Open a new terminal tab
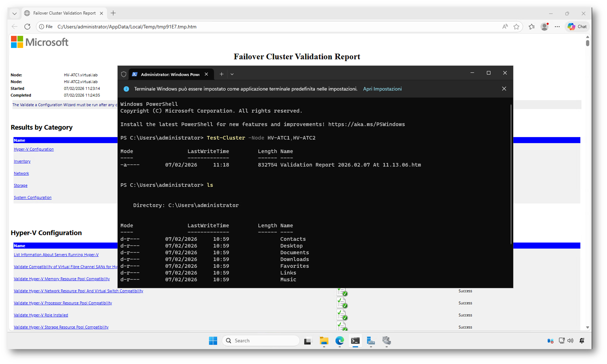Viewport: 607px width, 364px height. (x=221, y=74)
